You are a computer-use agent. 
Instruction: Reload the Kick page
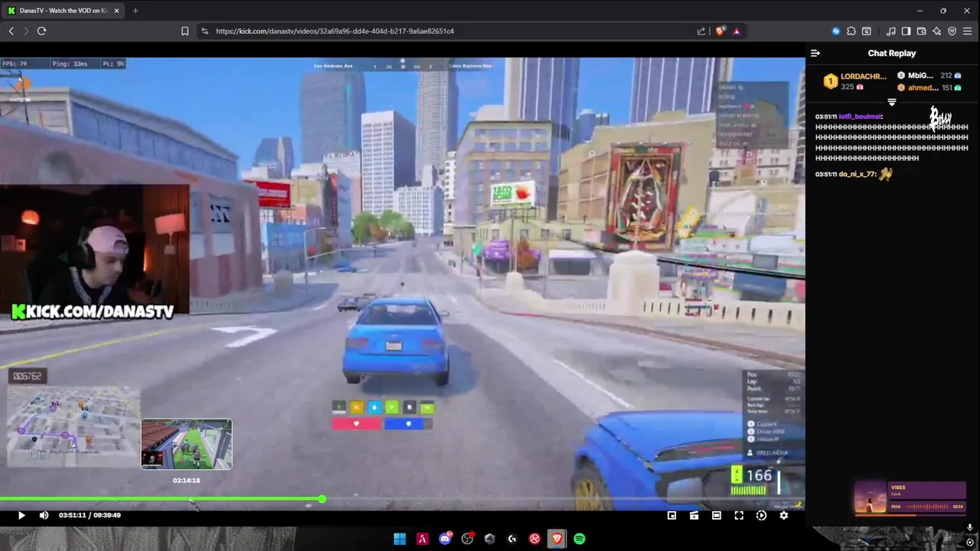click(41, 31)
